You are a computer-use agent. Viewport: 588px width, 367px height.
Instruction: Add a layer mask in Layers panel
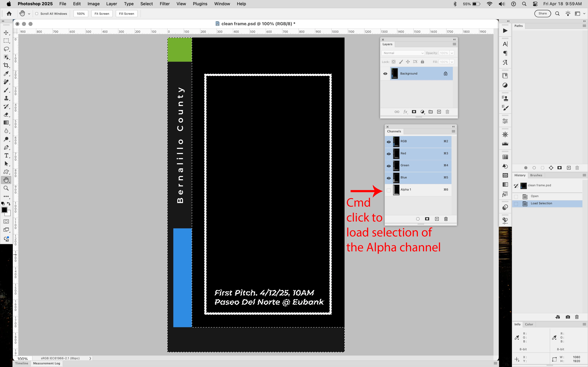click(x=414, y=112)
